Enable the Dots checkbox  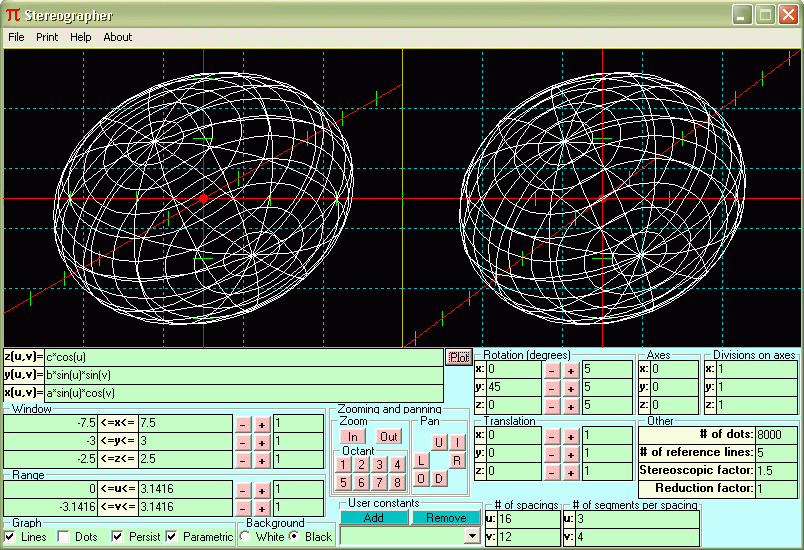point(64,537)
